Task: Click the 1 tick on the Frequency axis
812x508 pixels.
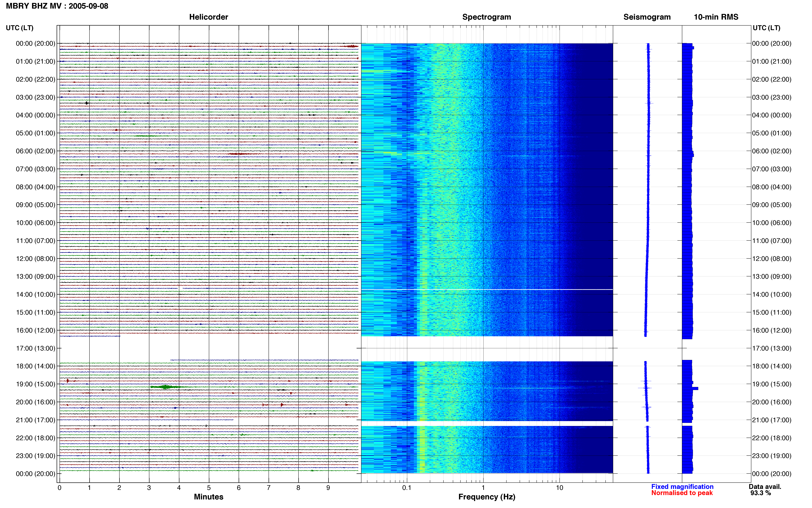Action: (483, 488)
